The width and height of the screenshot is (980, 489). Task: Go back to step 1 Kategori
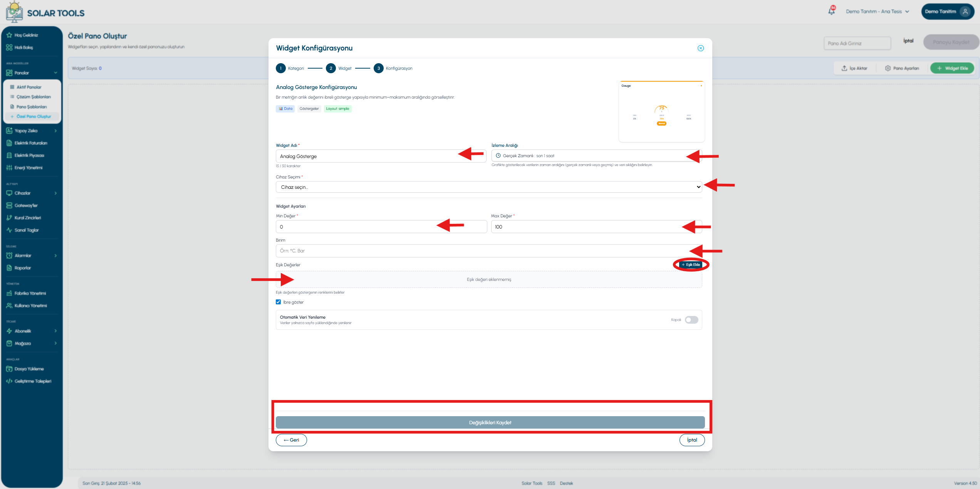pyautogui.click(x=281, y=68)
